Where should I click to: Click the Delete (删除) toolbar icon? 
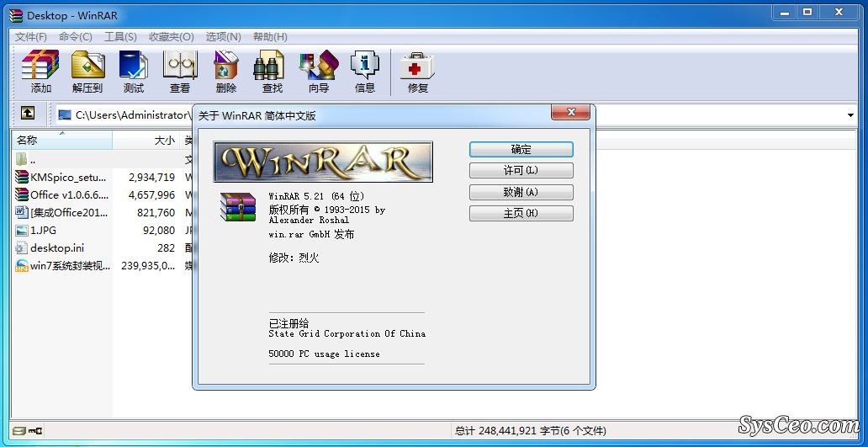click(226, 72)
